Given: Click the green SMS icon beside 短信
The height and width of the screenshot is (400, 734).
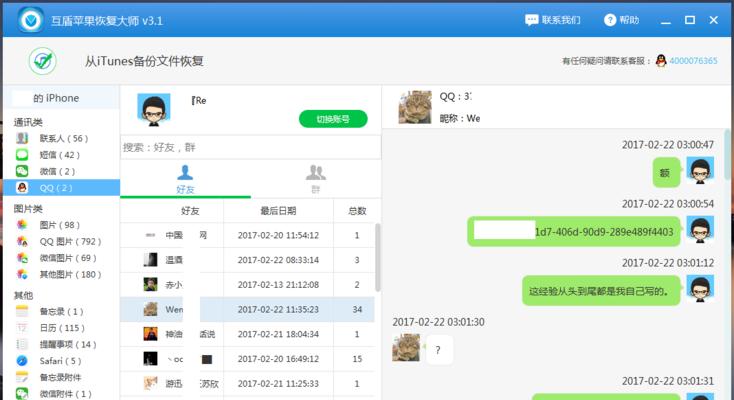Looking at the screenshot, I should click(x=22, y=155).
